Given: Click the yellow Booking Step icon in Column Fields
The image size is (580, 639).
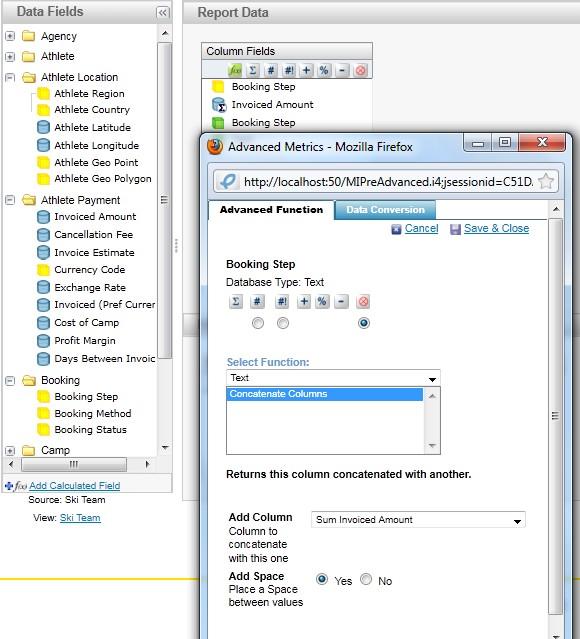Looking at the screenshot, I should [x=218, y=87].
